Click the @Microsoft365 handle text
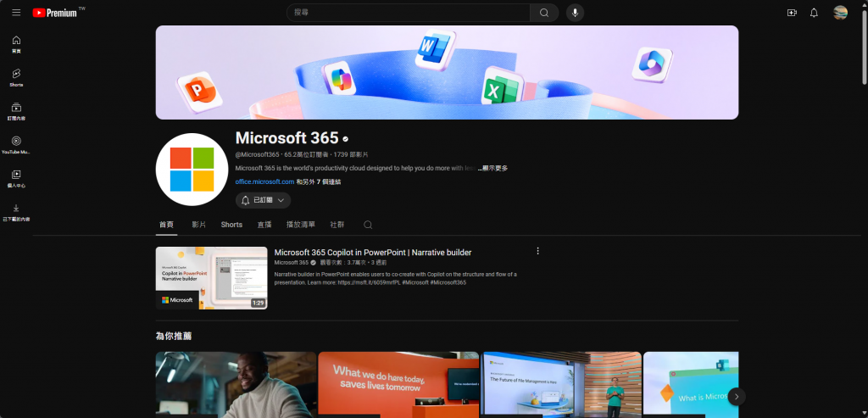Screen dimensions: 868x418 click(x=258, y=154)
